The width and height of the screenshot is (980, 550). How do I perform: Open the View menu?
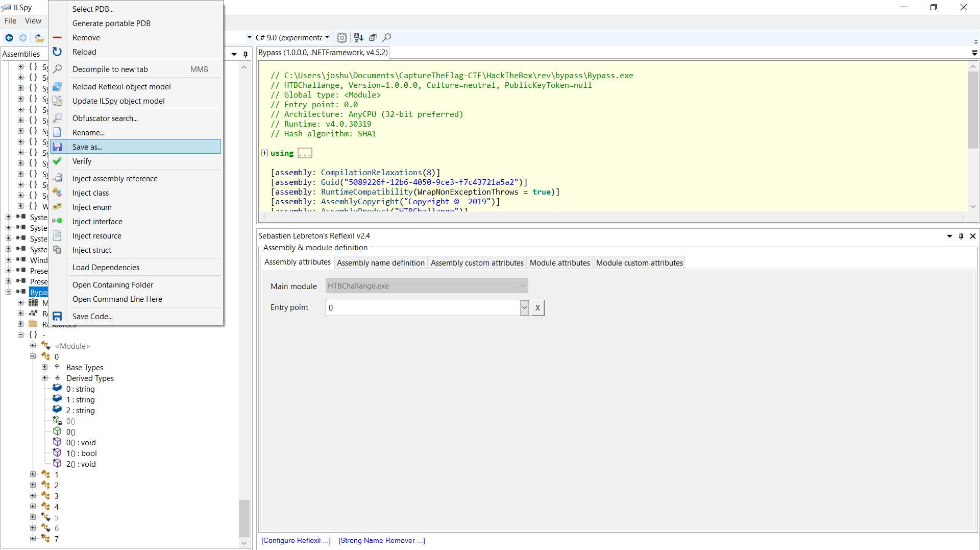tap(33, 20)
